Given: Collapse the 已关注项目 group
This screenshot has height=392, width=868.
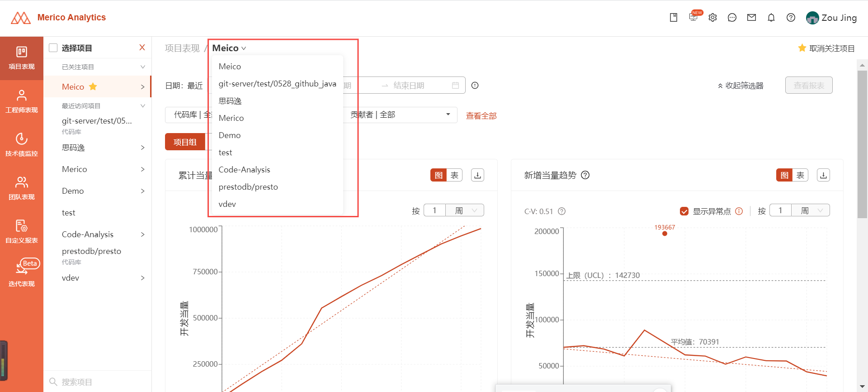Looking at the screenshot, I should pyautogui.click(x=143, y=67).
